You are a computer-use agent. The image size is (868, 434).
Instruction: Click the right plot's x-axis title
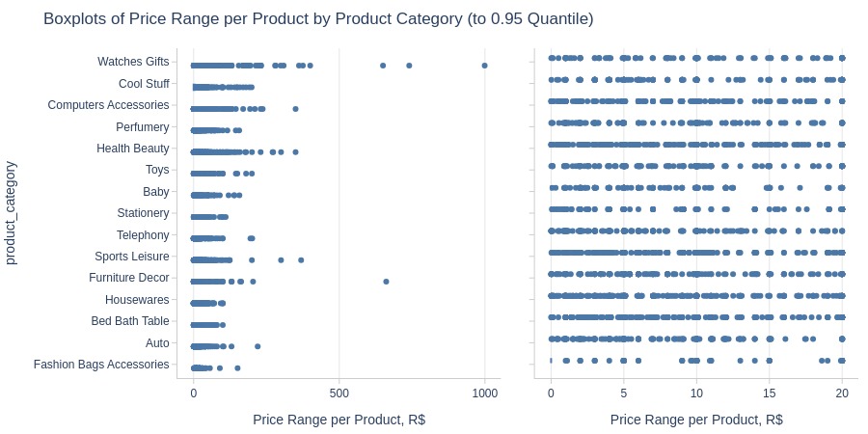point(696,420)
